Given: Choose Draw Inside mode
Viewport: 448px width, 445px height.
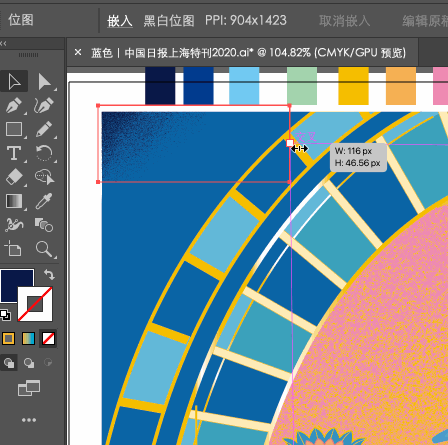Looking at the screenshot, I should [x=48, y=362].
